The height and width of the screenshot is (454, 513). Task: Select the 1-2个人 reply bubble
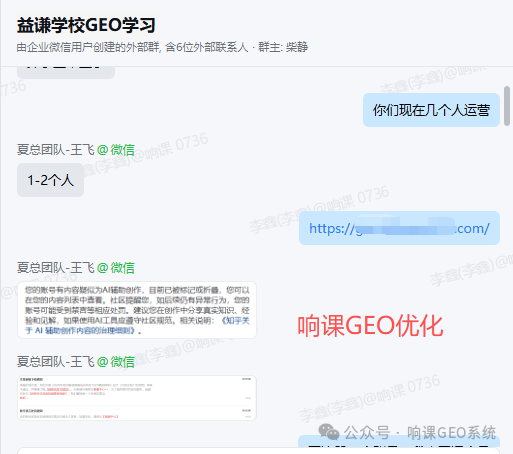click(50, 180)
